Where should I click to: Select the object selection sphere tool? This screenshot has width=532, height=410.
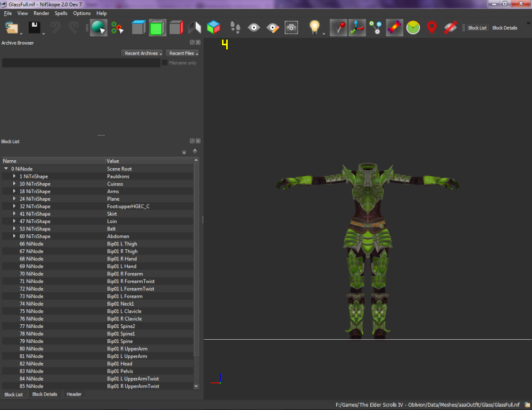coord(98,28)
